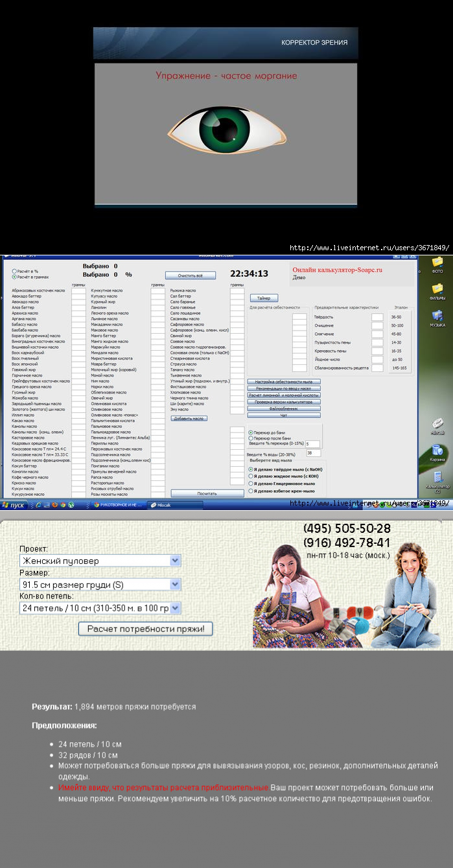Click the 'Очистить всё' button

coord(191,276)
